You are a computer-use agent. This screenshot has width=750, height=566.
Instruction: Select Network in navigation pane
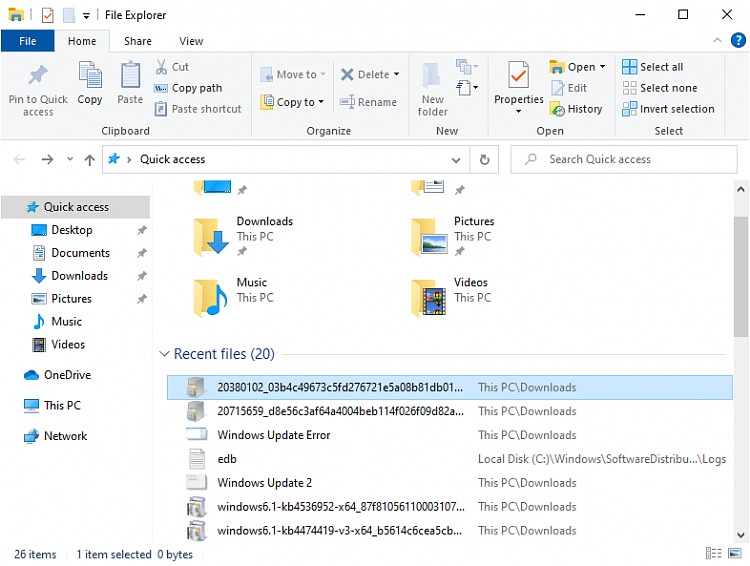click(x=66, y=436)
